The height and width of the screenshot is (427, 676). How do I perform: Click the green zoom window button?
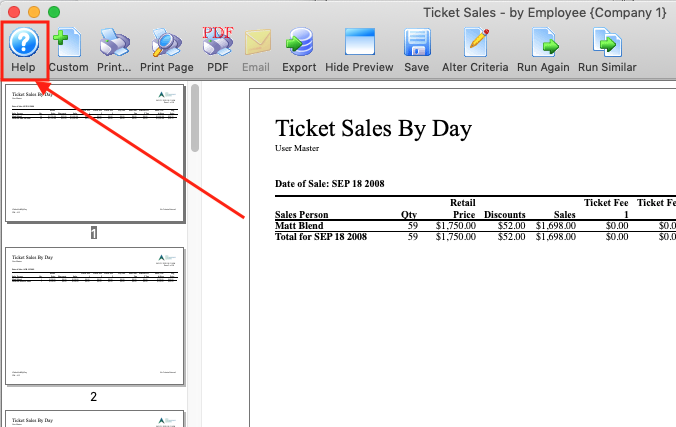(x=54, y=12)
